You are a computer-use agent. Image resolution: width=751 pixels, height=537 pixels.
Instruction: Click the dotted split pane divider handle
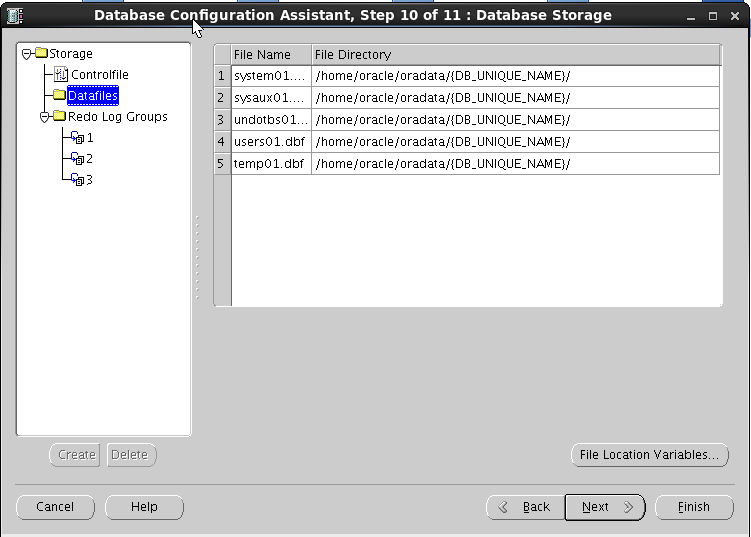(197, 257)
